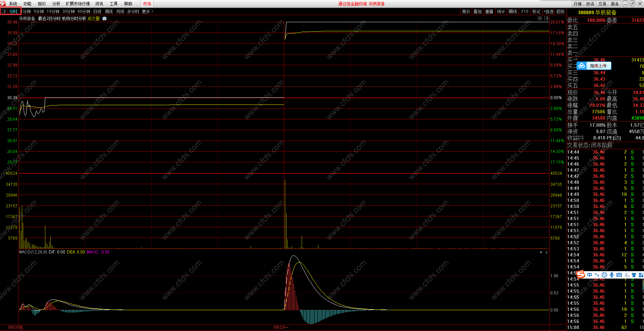Click the 返回 back button
644x331 pixels.
[560, 11]
